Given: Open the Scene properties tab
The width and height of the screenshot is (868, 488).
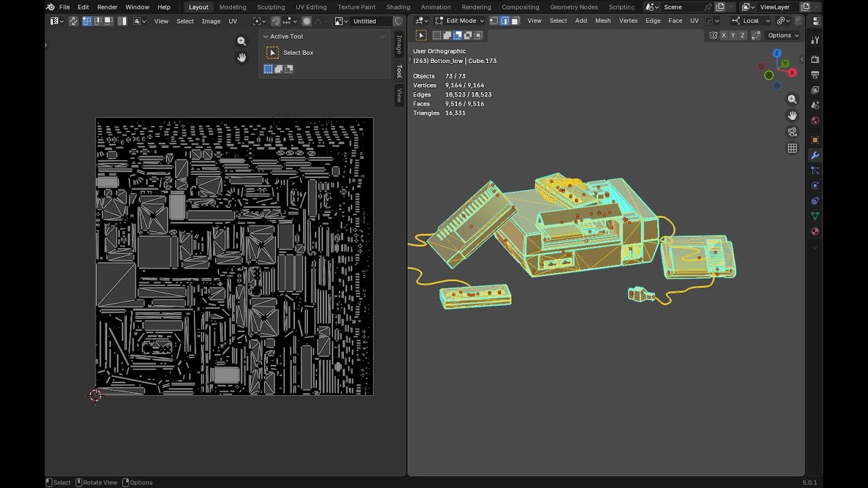Looking at the screenshot, I should [815, 105].
